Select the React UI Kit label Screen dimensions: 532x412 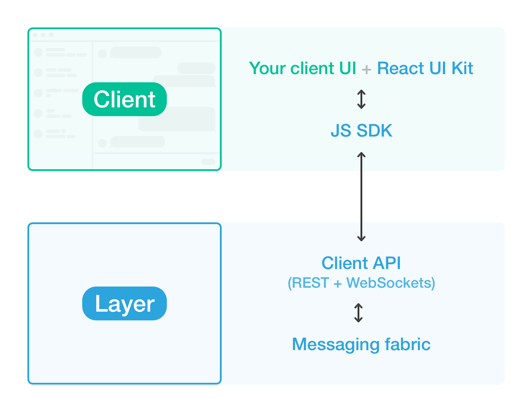425,68
